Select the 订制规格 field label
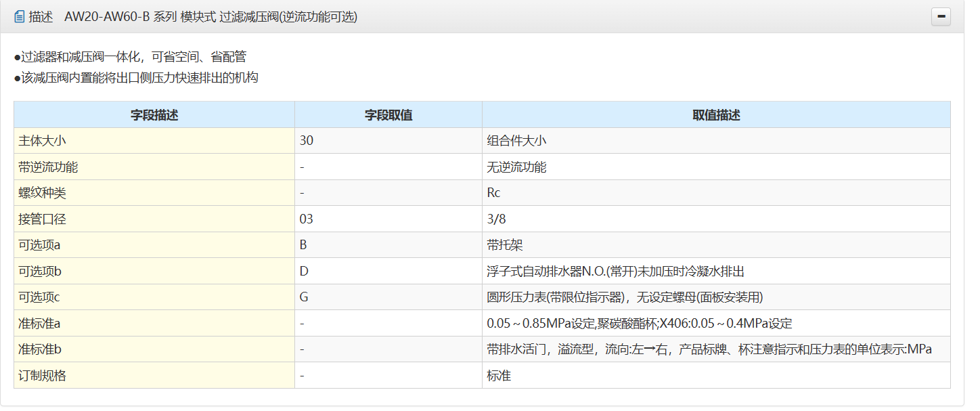The width and height of the screenshot is (980, 411). tap(42, 375)
